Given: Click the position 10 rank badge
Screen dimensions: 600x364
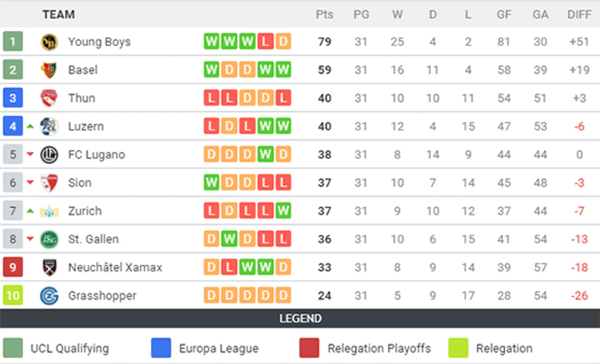Looking at the screenshot, I should pyautogui.click(x=13, y=296).
